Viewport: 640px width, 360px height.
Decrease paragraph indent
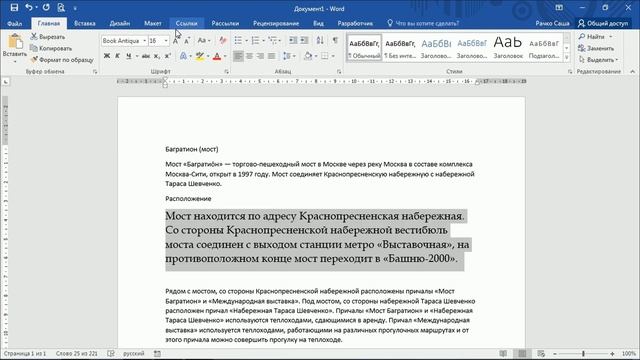coord(293,40)
